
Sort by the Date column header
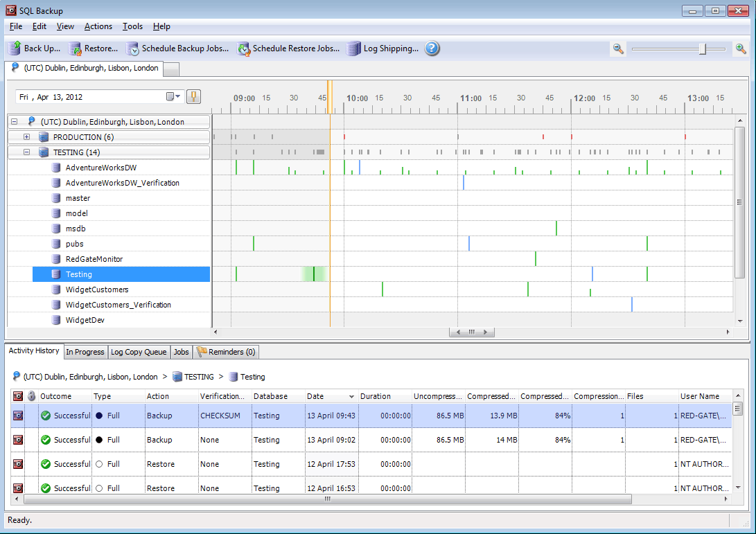tap(331, 396)
